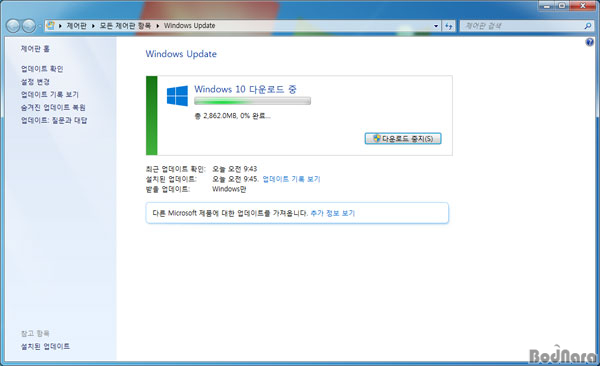Click the Windows Update page title

click(181, 54)
